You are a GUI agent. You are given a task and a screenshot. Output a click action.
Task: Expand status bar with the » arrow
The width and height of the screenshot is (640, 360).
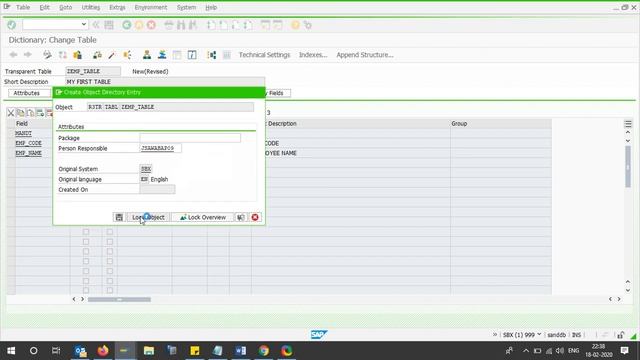click(x=495, y=335)
